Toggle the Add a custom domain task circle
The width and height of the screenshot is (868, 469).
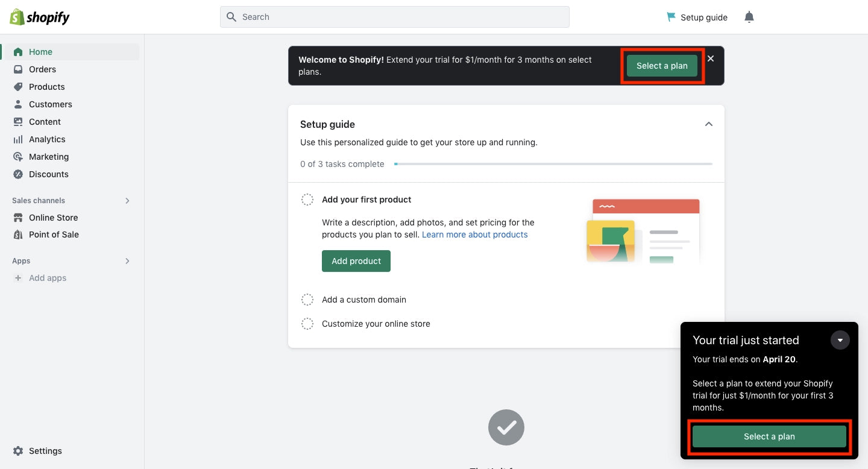307,300
